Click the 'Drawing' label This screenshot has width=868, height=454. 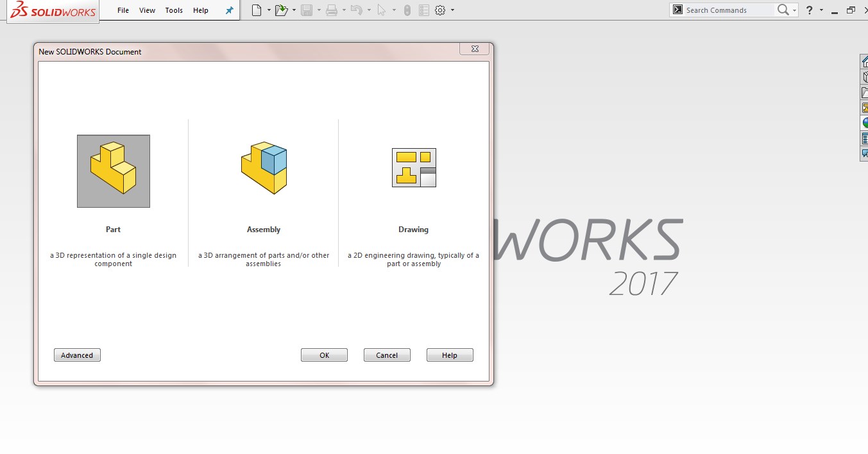click(413, 230)
